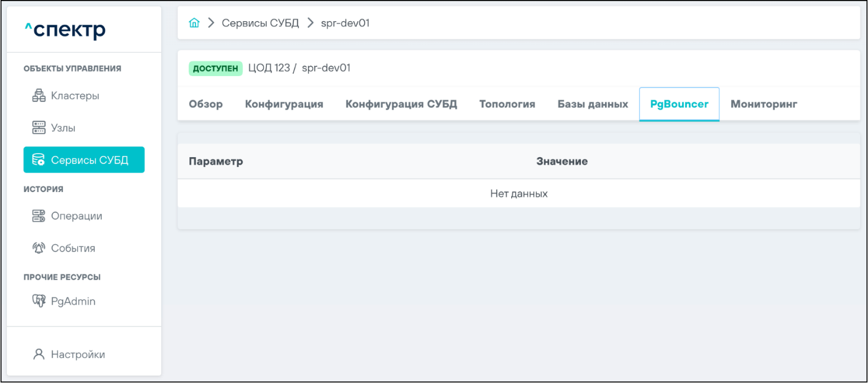Click the Операции sidebar icon
The height and width of the screenshot is (383, 868).
click(x=38, y=216)
